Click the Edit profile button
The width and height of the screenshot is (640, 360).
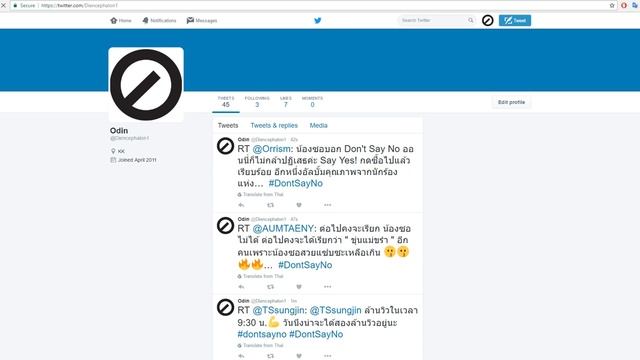point(511,102)
